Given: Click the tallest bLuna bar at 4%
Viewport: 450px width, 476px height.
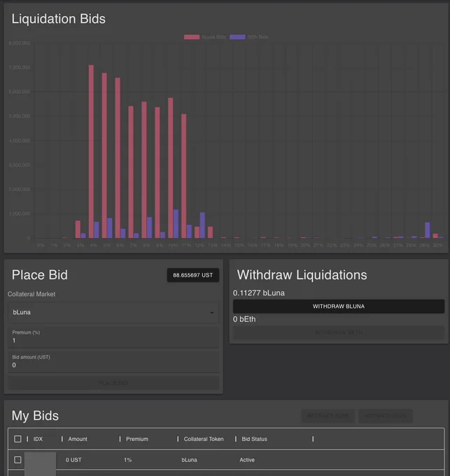Looking at the screenshot, I should [91, 151].
